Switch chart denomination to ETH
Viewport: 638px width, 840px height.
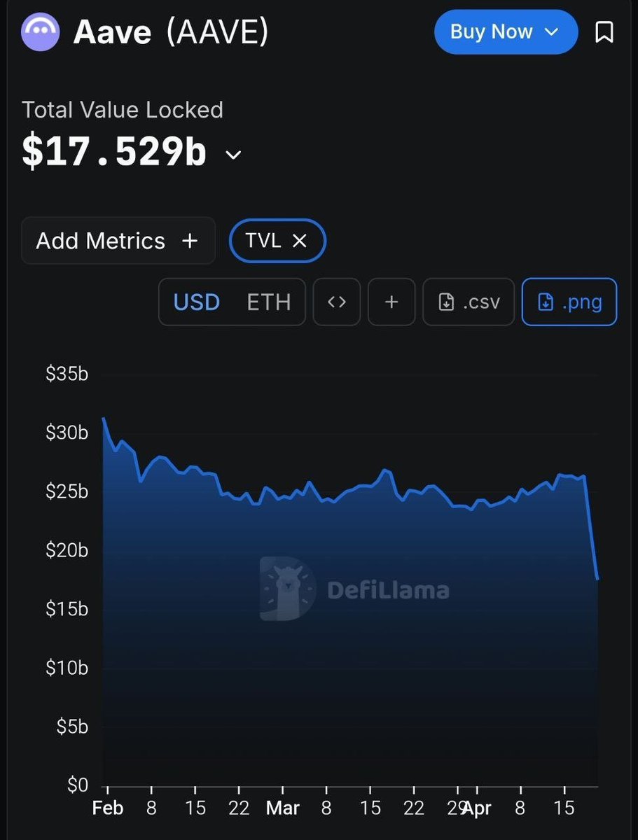[x=268, y=302]
